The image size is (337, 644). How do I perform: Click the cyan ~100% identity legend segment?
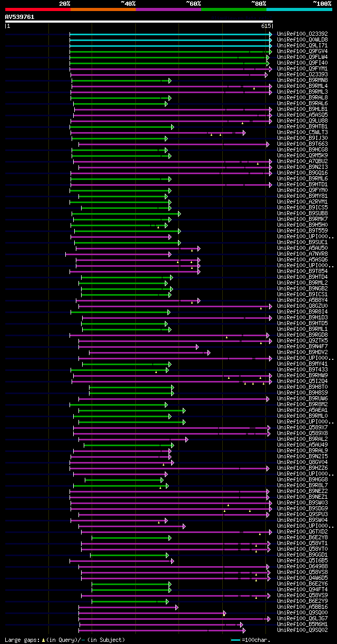(299, 9)
